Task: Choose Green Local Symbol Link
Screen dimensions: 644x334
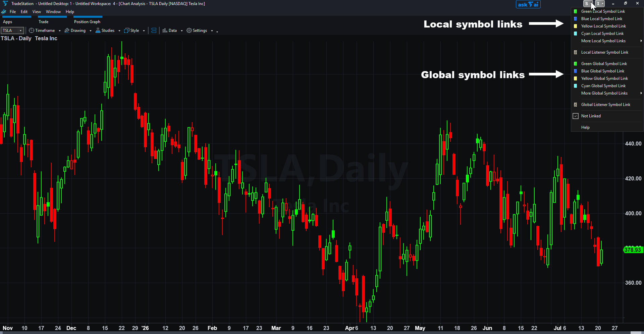Action: 607,11
